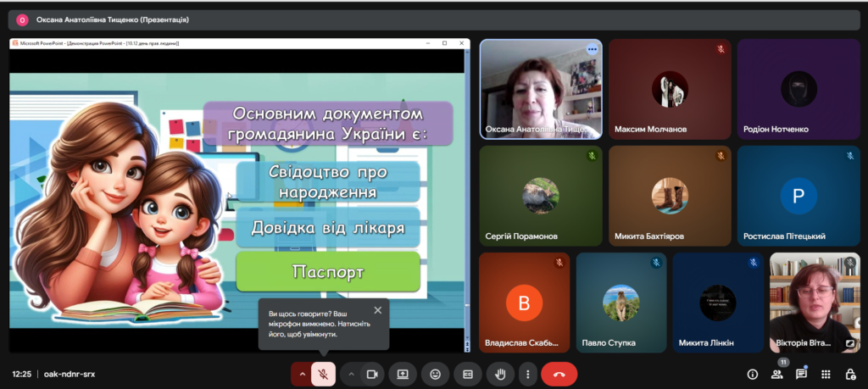Open more options three-dot menu

pos(529,374)
